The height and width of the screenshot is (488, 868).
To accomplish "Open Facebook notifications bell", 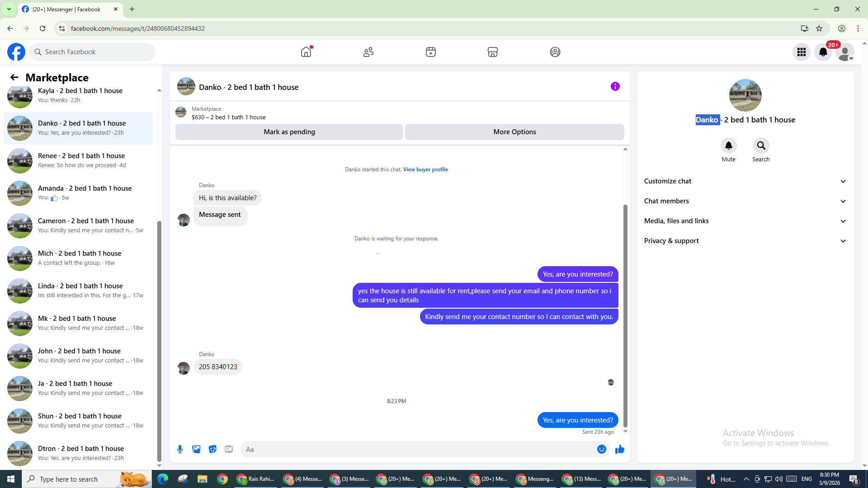I will pyautogui.click(x=823, y=52).
